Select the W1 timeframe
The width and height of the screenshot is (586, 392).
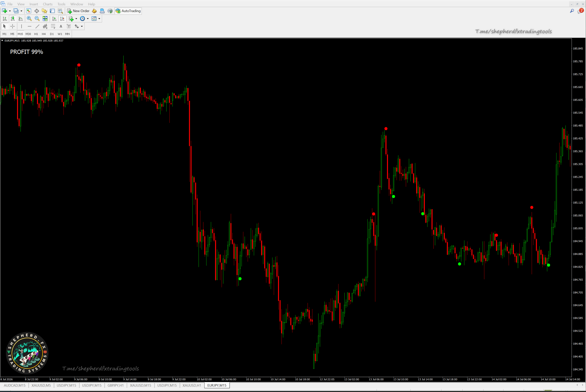pos(60,34)
